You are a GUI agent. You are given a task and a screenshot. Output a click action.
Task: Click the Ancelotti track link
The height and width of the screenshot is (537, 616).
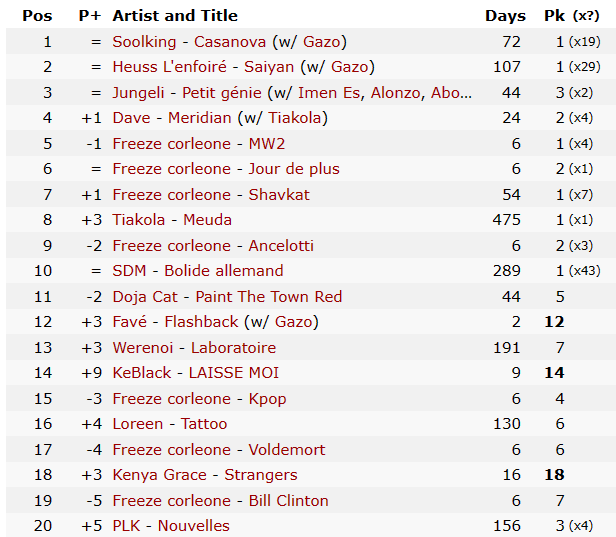pyautogui.click(x=281, y=246)
